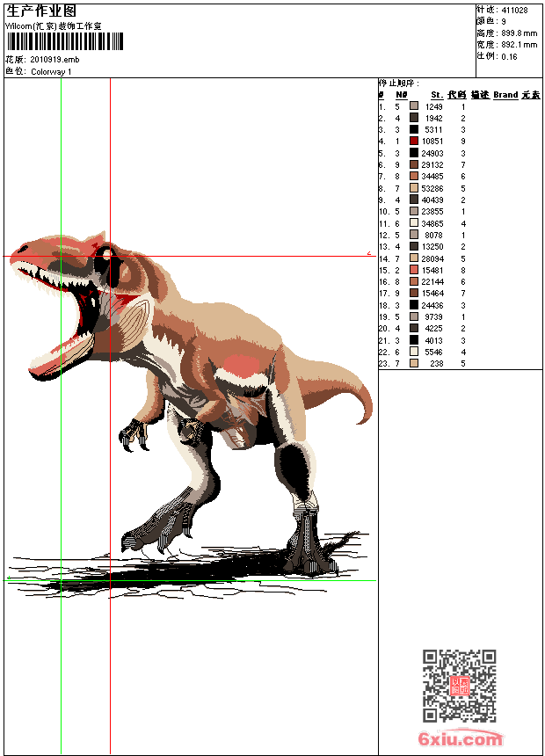
Task: Click the stitch count value 411028
Action: 515,11
